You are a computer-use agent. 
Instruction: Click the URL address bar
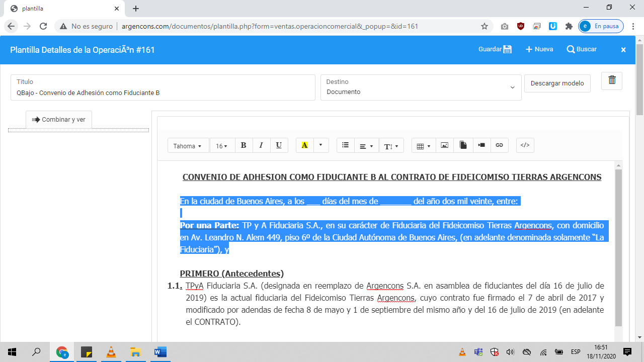[270, 26]
